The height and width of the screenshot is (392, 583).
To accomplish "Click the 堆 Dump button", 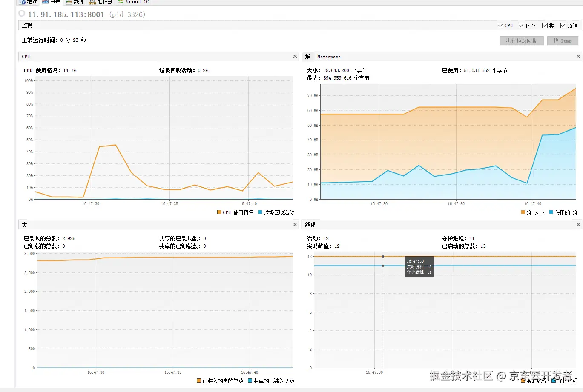I will (x=563, y=41).
